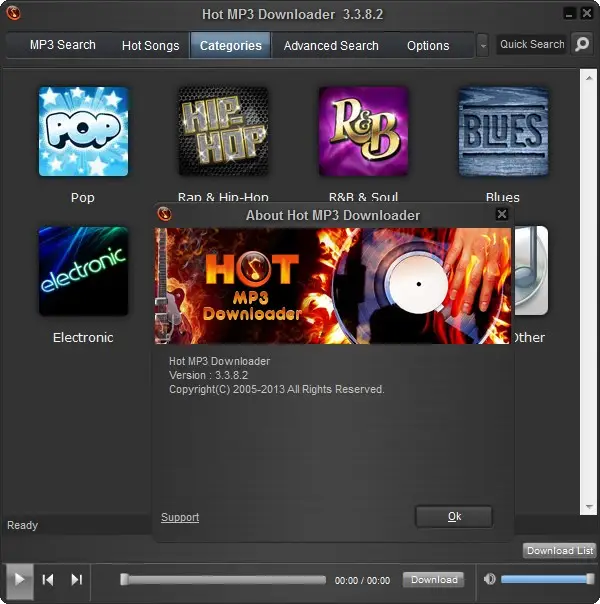Click the Quick Search magnifier icon
This screenshot has height=604, width=600.
tap(582, 44)
